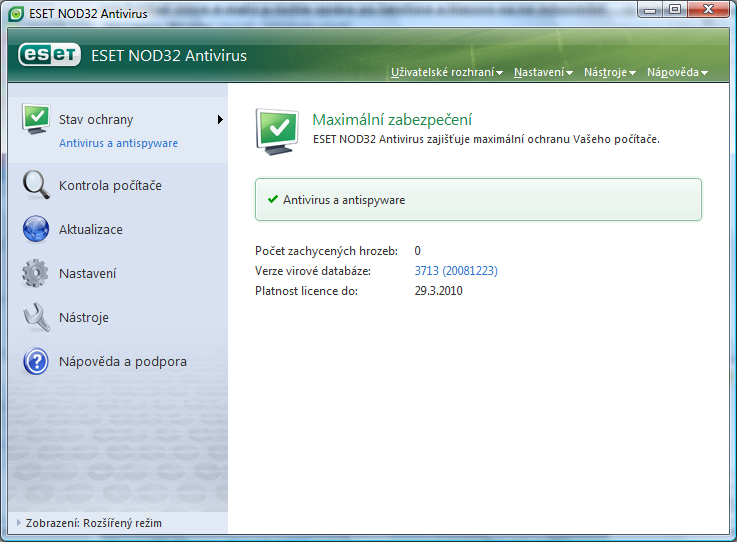737x542 pixels.
Task: Open the Uživatelské rozhraní menu
Action: (447, 72)
